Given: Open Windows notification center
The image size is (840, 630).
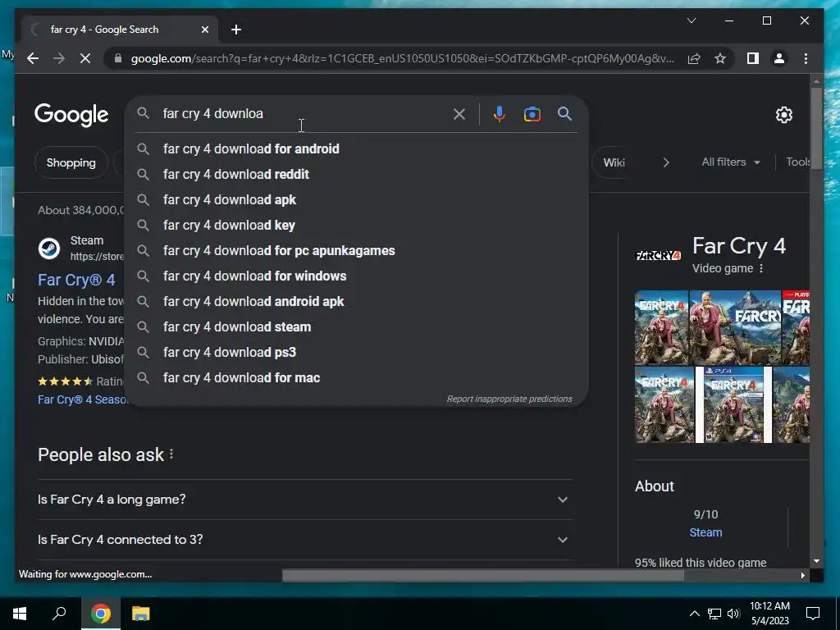Looking at the screenshot, I should [813, 614].
